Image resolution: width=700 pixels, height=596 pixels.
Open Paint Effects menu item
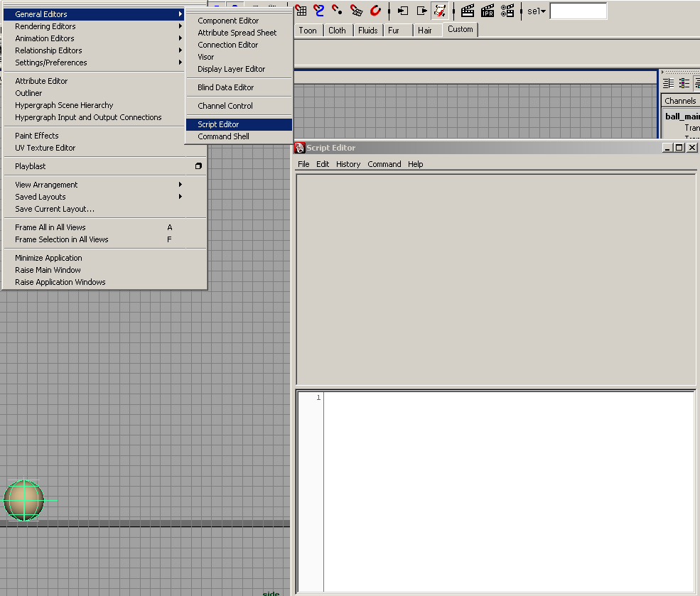94,136
